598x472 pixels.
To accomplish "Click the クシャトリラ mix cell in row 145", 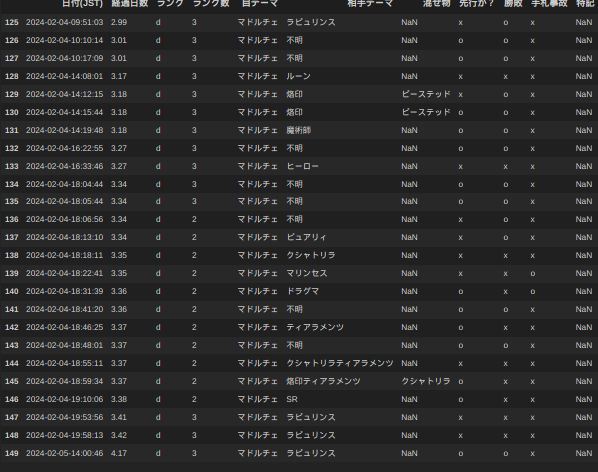I will click(x=426, y=381).
